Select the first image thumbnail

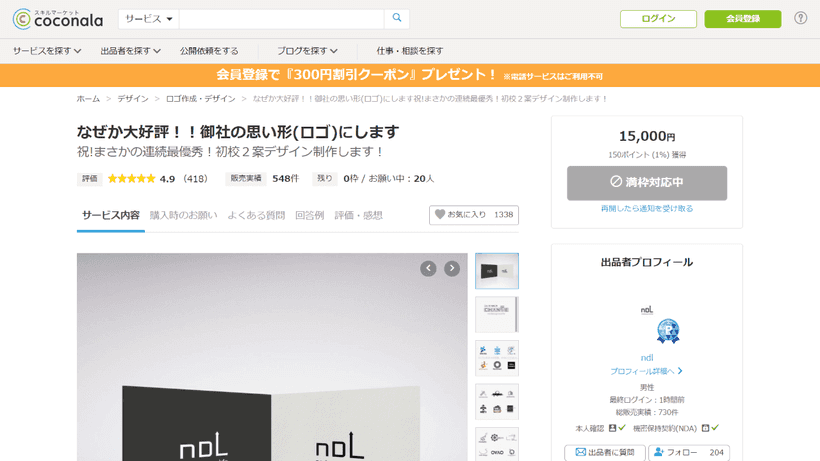click(496, 271)
